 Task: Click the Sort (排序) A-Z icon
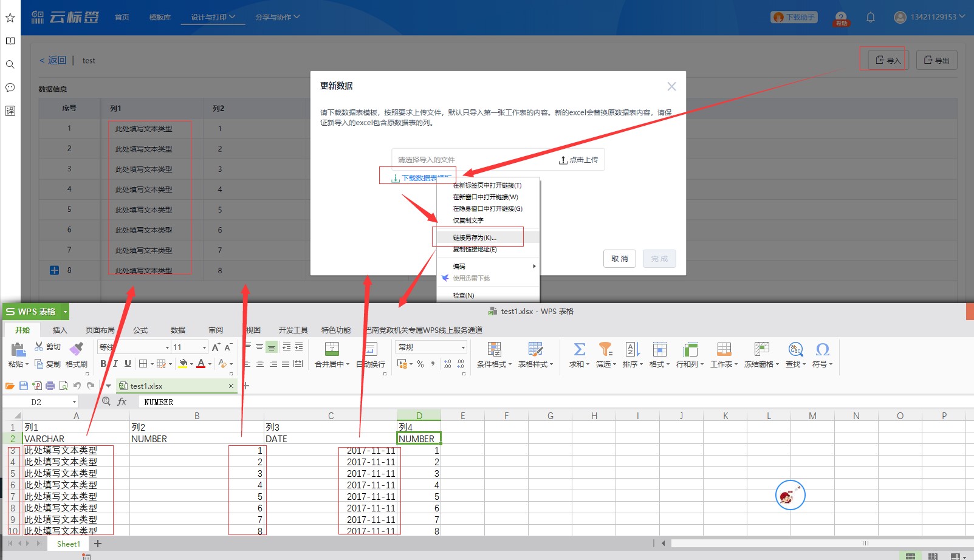pyautogui.click(x=633, y=349)
